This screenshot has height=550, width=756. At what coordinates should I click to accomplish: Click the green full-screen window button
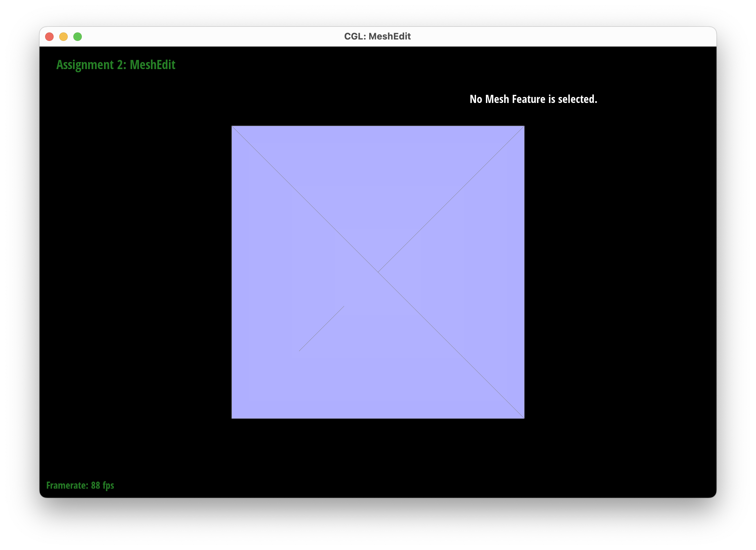click(78, 36)
